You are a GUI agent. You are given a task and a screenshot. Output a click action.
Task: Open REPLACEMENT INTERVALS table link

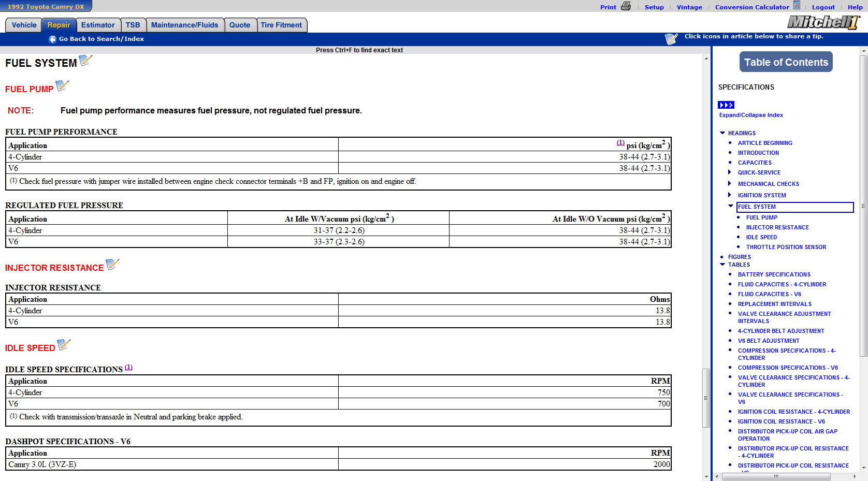tap(775, 304)
